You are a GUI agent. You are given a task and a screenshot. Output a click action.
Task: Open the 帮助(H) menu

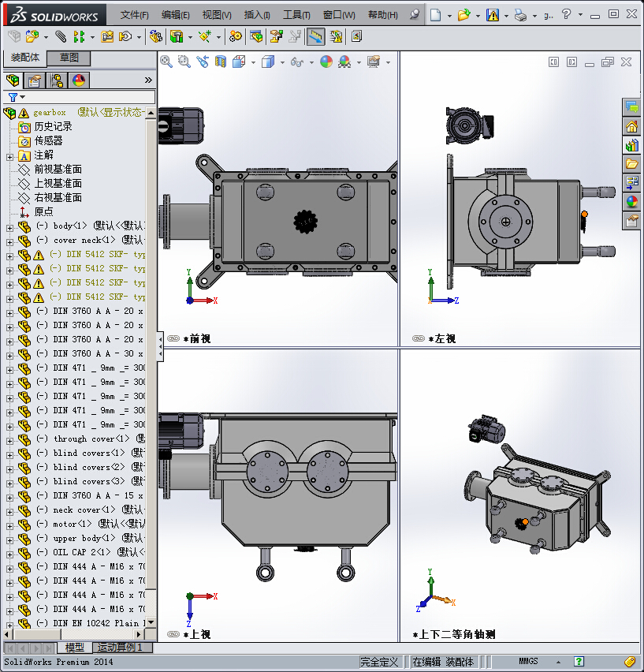383,16
